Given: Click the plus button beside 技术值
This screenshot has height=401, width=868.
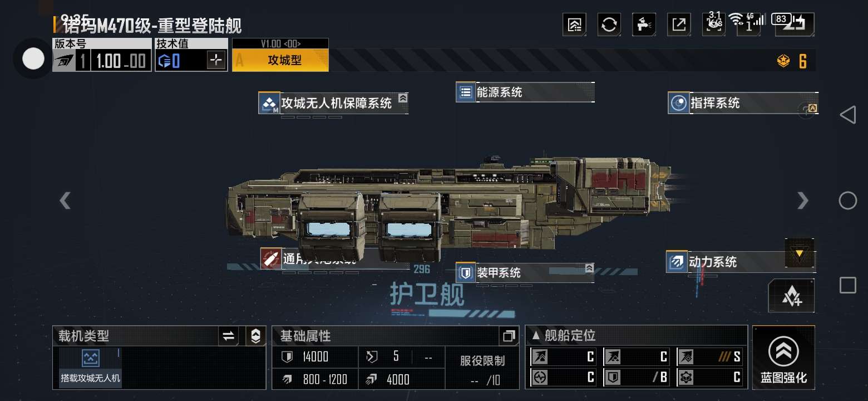Looking at the screenshot, I should coord(216,60).
